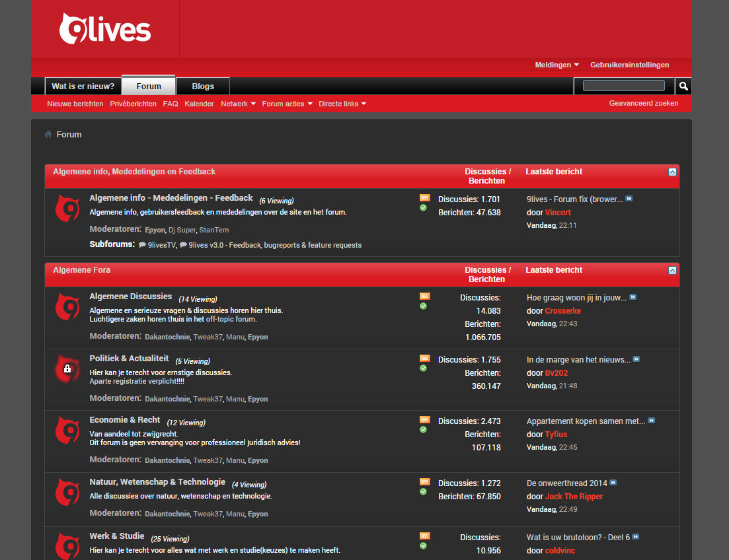Image resolution: width=729 pixels, height=560 pixels.
Task: Click inside the search text field
Action: click(x=623, y=85)
